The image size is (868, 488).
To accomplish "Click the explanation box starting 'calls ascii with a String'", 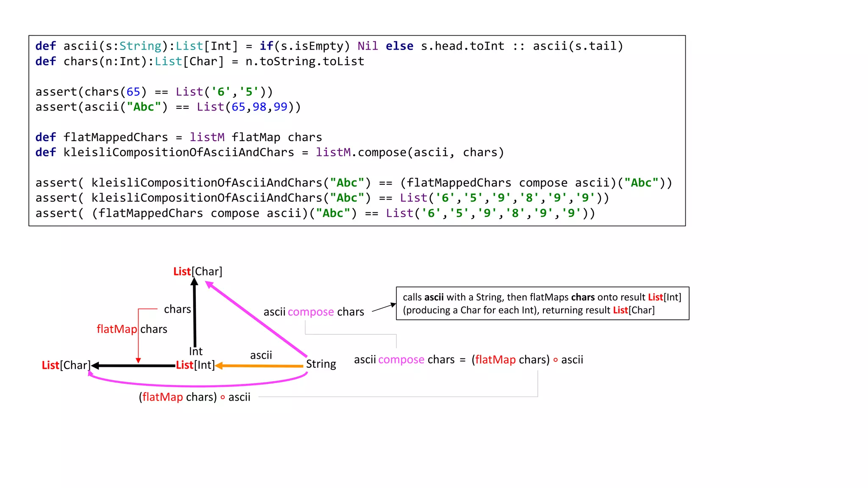I will (542, 303).
